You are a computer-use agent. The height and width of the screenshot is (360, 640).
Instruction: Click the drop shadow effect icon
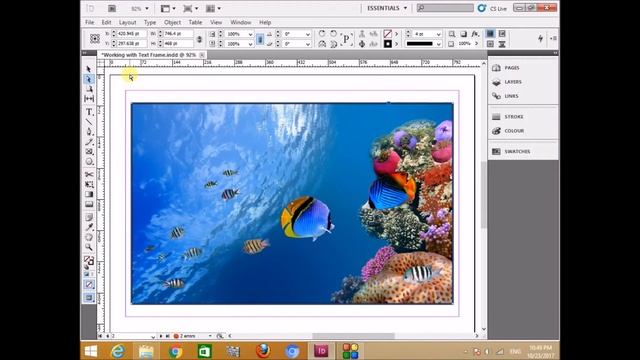[x=464, y=34]
